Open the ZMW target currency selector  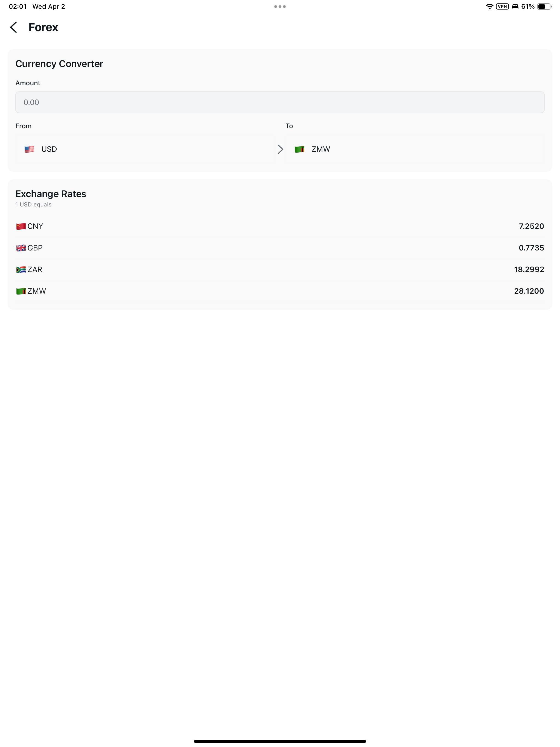(x=415, y=149)
